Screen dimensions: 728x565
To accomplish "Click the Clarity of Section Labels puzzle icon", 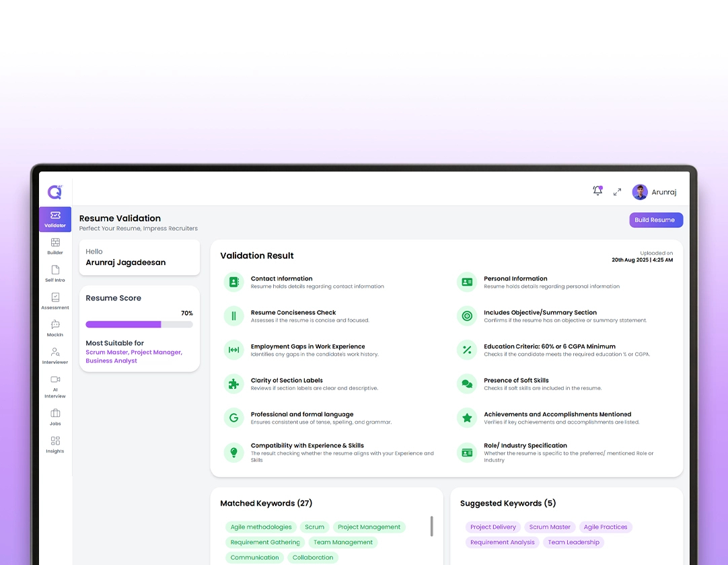I will tap(234, 383).
